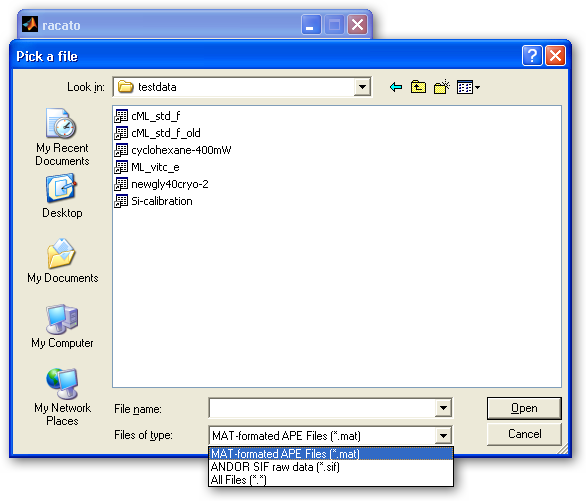This screenshot has width=586, height=501.
Task: Open My Documents in places bar
Action: (x=62, y=261)
